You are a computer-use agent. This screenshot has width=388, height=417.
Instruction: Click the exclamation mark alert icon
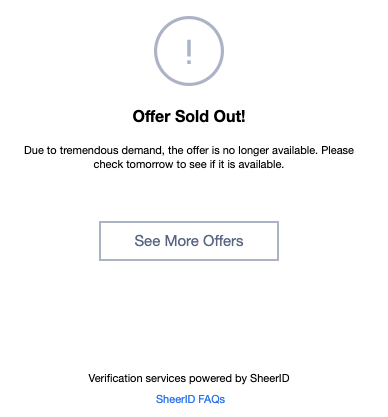coord(189,52)
